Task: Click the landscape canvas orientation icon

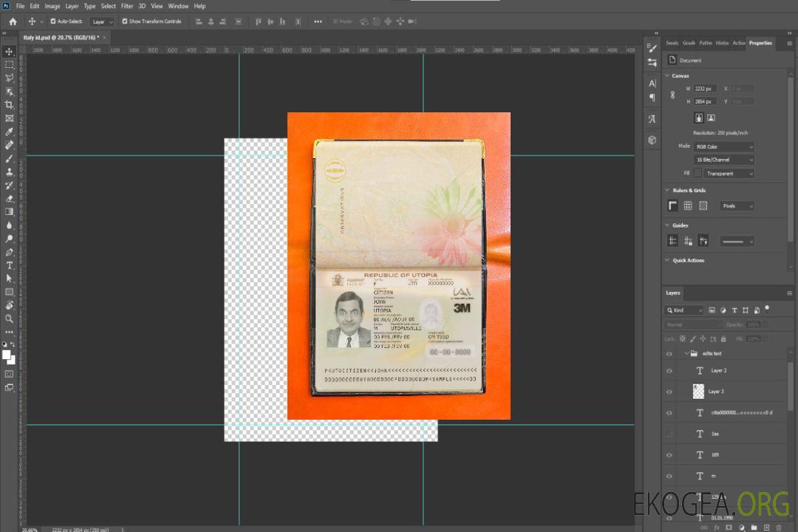Action: pos(711,117)
